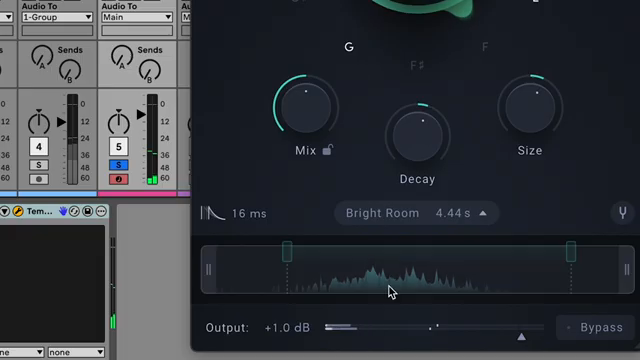Click the right handle of the spectrum range bar
This screenshot has width=640, height=360.
[627, 269]
